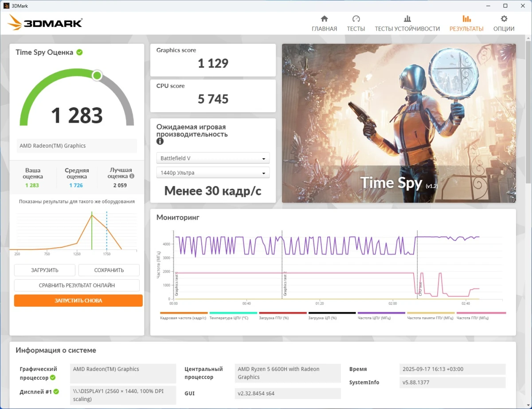Switch to the ТЕСТЫ tab
Screen dimensions: 532x409
tap(356, 23)
